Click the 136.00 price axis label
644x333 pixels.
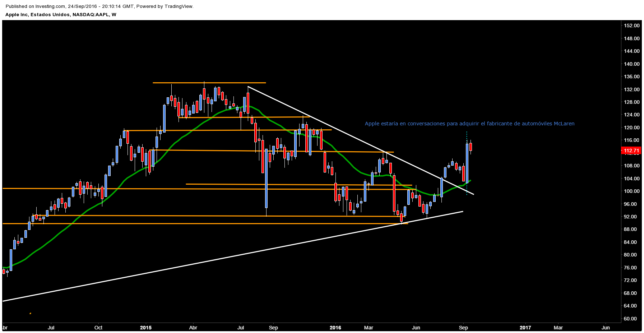(x=631, y=77)
